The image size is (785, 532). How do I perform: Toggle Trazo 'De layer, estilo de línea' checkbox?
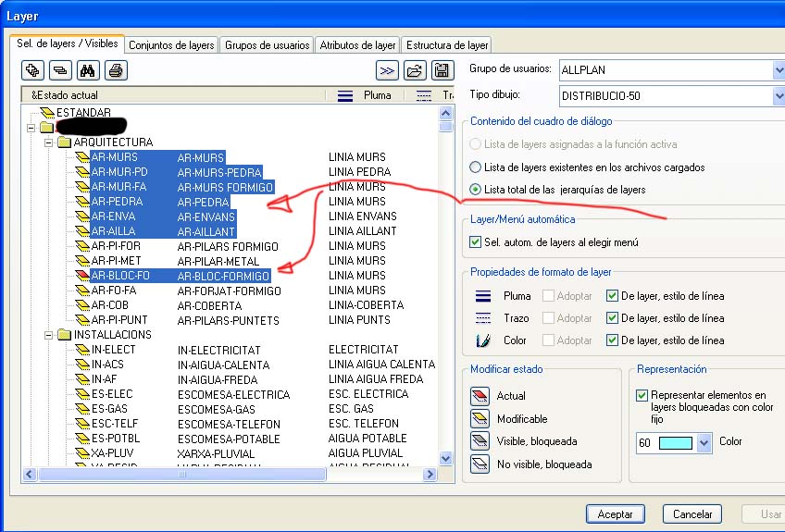click(612, 317)
